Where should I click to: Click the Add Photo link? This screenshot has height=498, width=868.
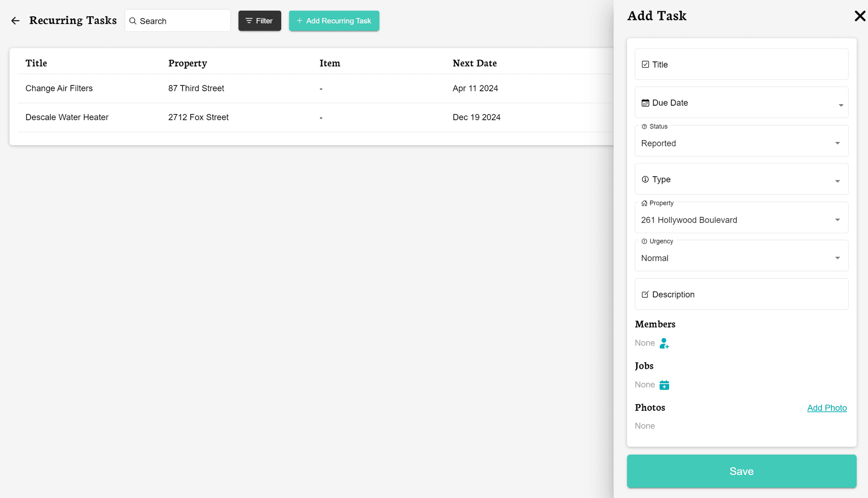point(827,408)
